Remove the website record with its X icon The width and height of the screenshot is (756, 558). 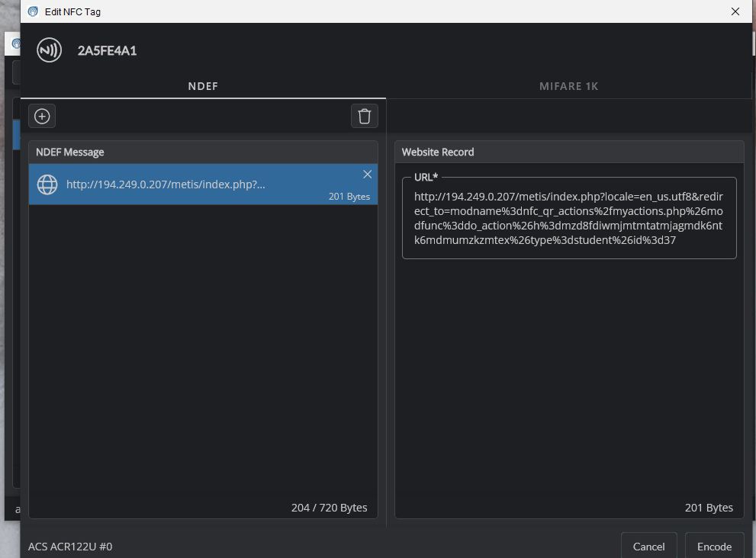pos(367,175)
